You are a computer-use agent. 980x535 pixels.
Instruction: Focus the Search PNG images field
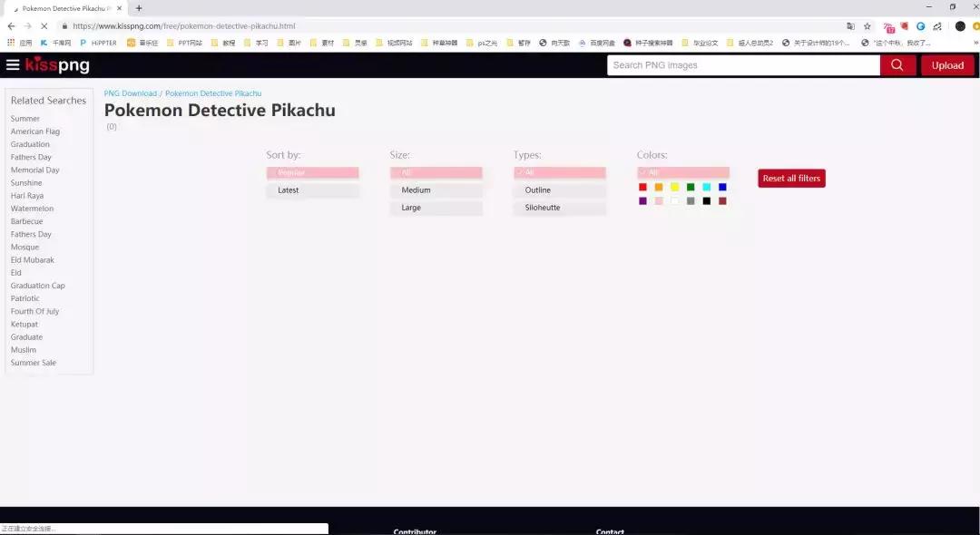[744, 65]
